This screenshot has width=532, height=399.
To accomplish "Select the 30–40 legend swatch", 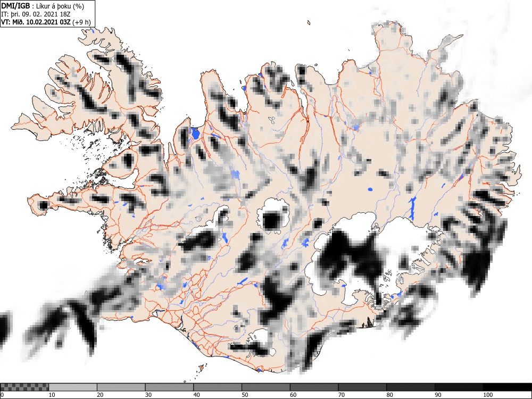I will pyautogui.click(x=169, y=387).
